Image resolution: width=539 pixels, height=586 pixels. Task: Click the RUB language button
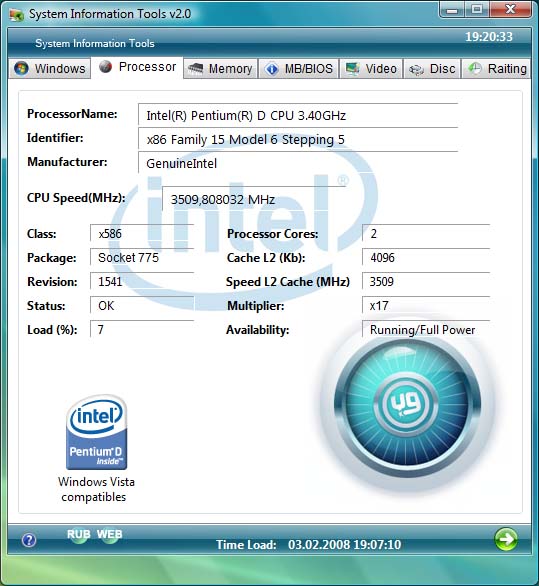[x=78, y=535]
